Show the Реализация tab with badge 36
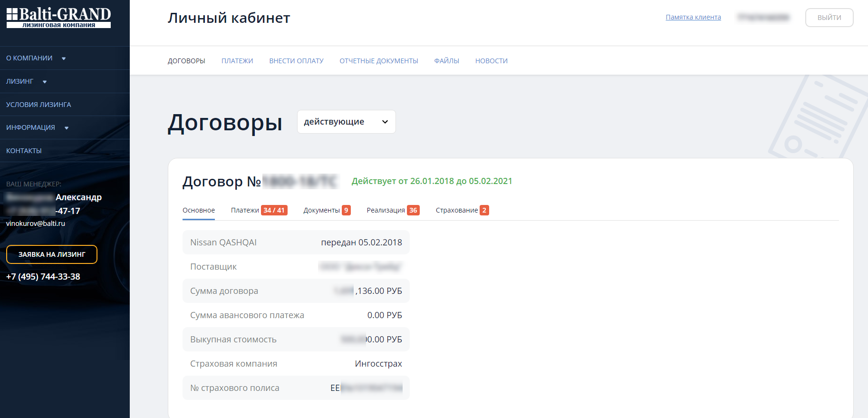This screenshot has width=868, height=418. (393, 210)
